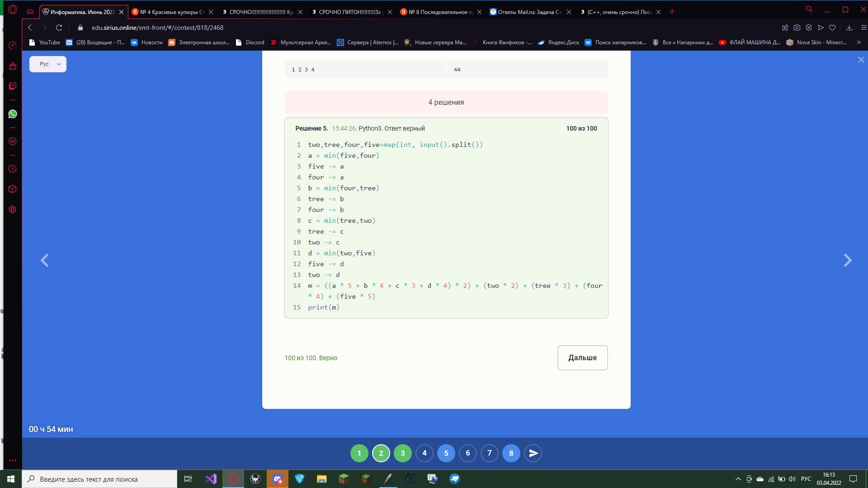
Task: Click the downloads icon in toolbar
Action: coord(849,28)
